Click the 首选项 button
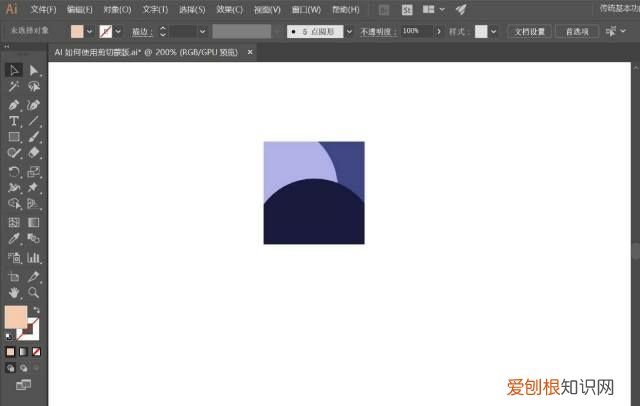640x406 pixels. (577, 31)
